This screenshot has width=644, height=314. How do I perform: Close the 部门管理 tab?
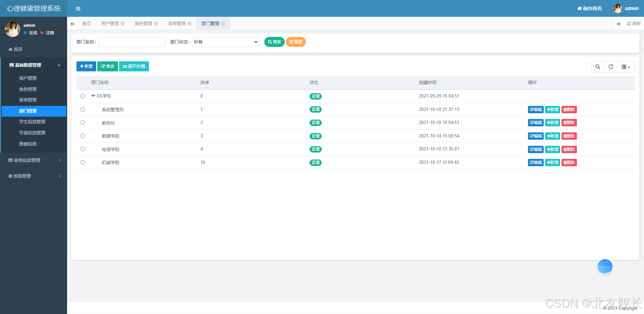[x=223, y=23]
